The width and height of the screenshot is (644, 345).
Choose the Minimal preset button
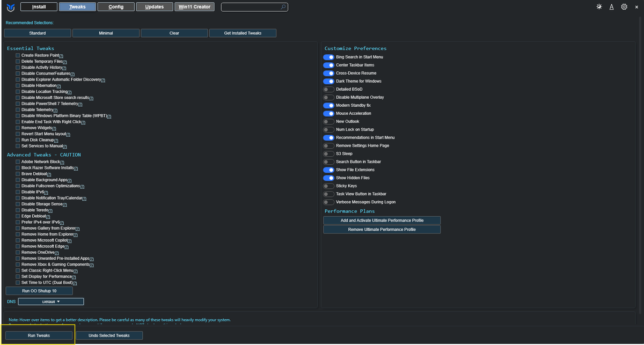tap(106, 33)
